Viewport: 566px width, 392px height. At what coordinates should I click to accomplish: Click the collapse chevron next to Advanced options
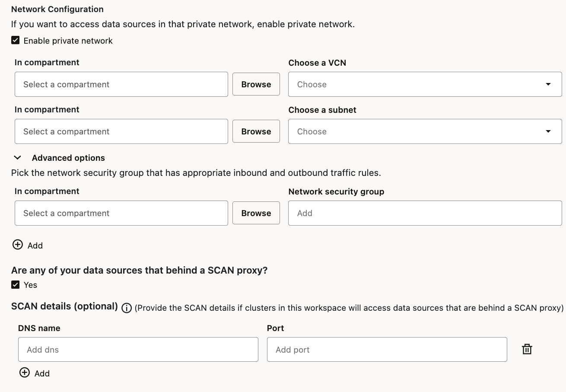[x=17, y=157]
